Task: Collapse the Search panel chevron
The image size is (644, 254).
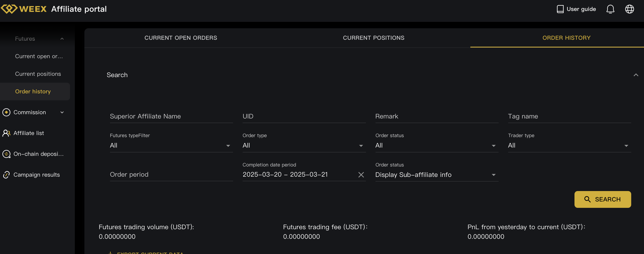Action: [x=636, y=75]
